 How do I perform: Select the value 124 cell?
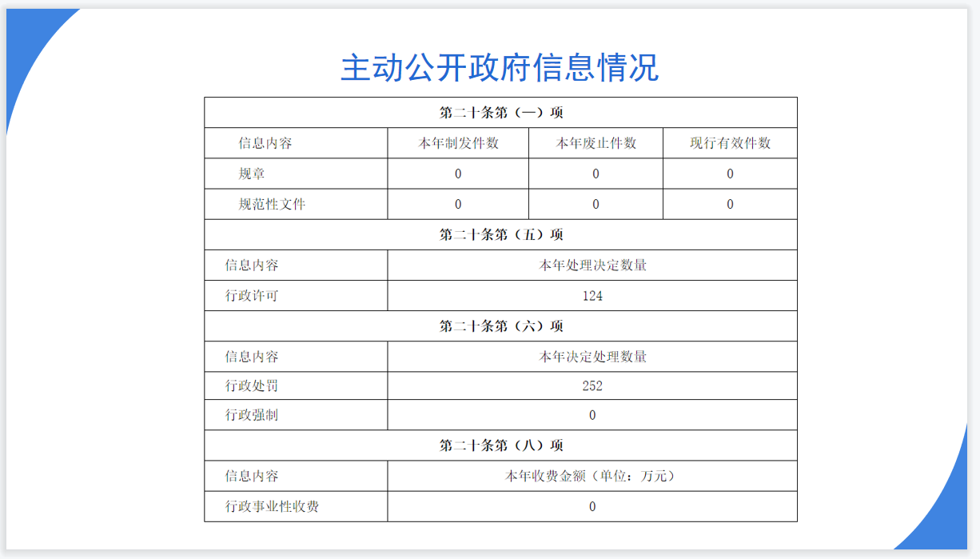pyautogui.click(x=592, y=296)
